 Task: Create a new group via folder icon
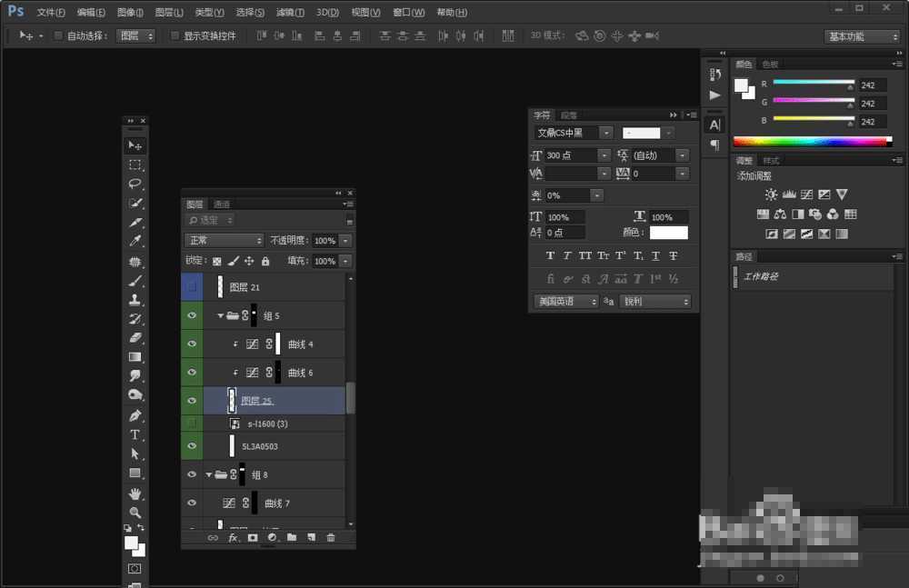click(292, 538)
